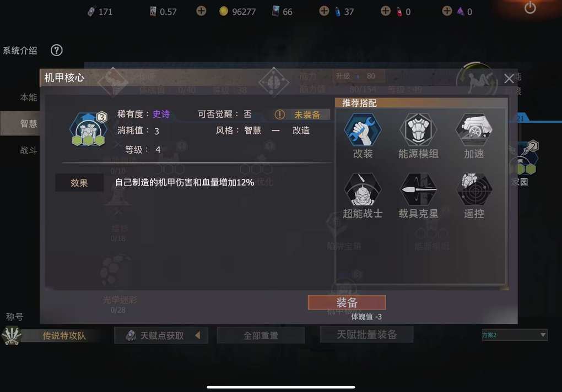Image resolution: width=562 pixels, height=392 pixels.
Task: Close the 机甲核心 dialog
Action: point(509,79)
